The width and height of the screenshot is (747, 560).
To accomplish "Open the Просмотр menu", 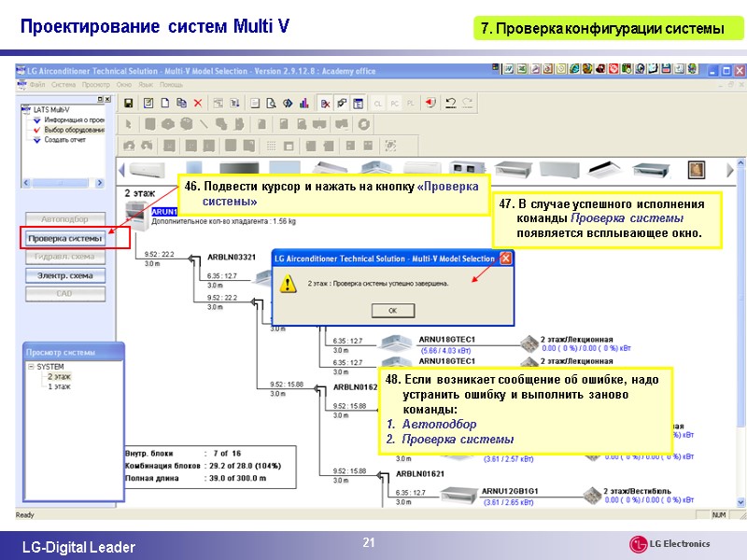I will point(96,85).
